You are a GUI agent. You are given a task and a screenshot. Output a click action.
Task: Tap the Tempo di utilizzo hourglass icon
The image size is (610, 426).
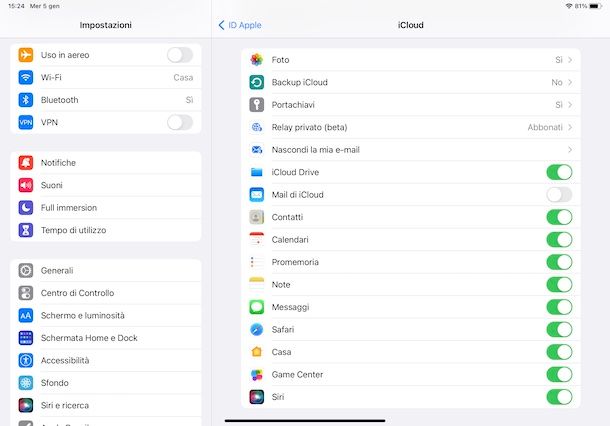(x=26, y=230)
